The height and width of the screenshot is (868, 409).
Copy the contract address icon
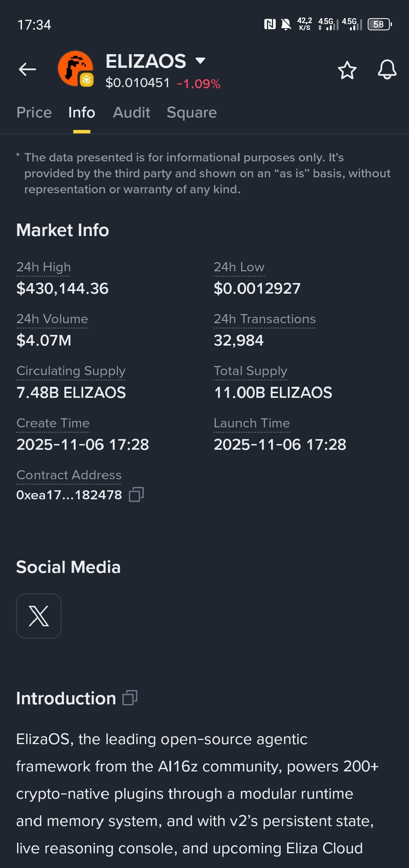[x=136, y=494]
